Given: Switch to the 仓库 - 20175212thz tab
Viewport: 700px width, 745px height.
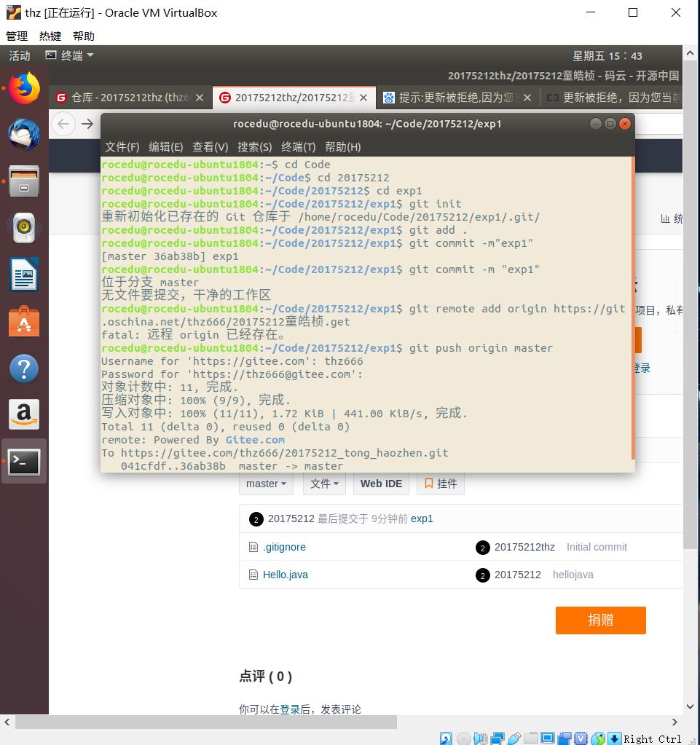Looking at the screenshot, I should pos(130,98).
